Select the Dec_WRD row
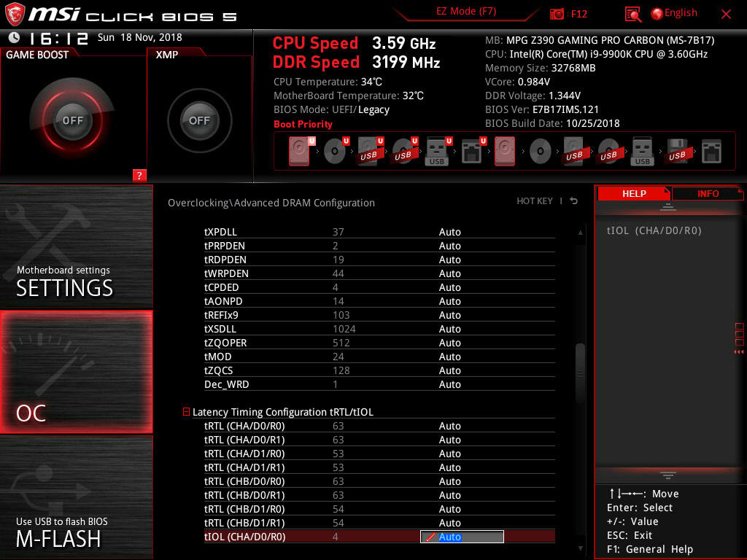Image resolution: width=747 pixels, height=560 pixels. pyautogui.click(x=379, y=384)
